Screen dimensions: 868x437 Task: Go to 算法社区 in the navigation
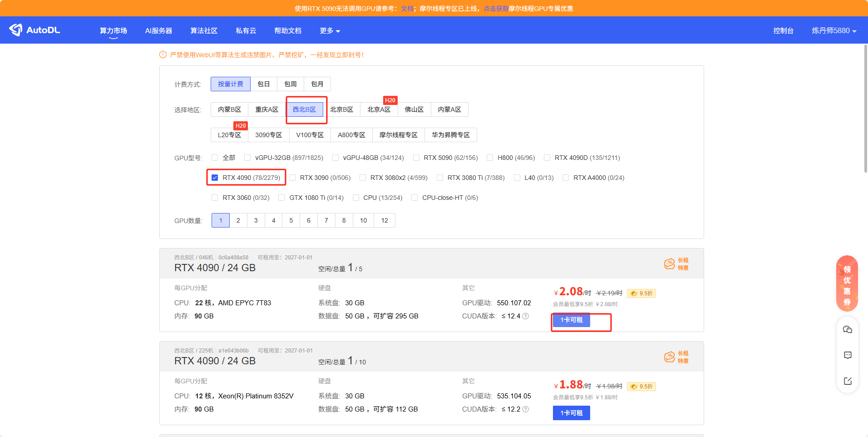204,30
